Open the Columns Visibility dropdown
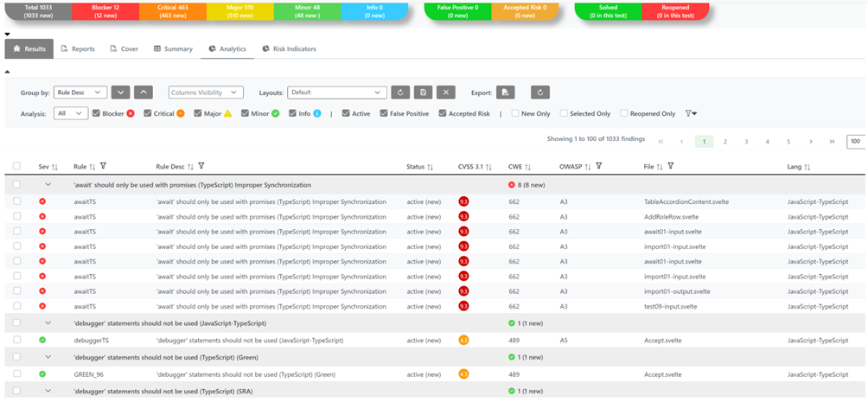 coord(206,93)
